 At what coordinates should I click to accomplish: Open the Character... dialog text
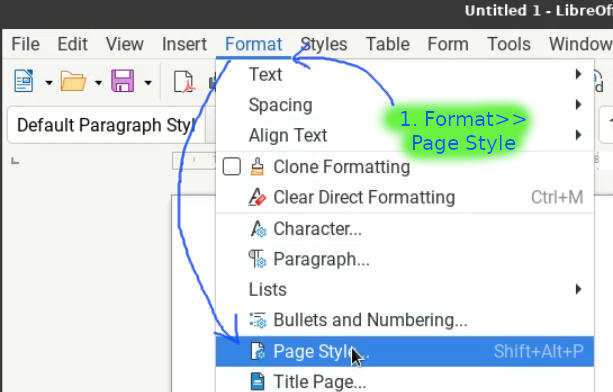[x=317, y=229]
